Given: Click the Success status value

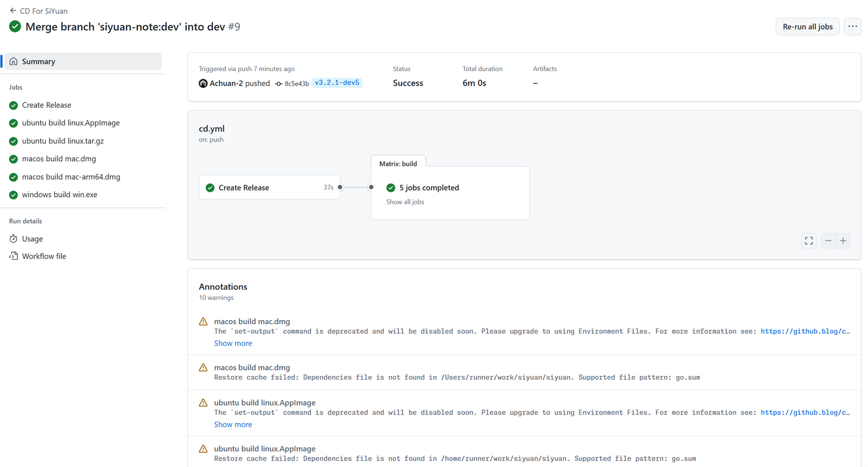Looking at the screenshot, I should (x=408, y=83).
